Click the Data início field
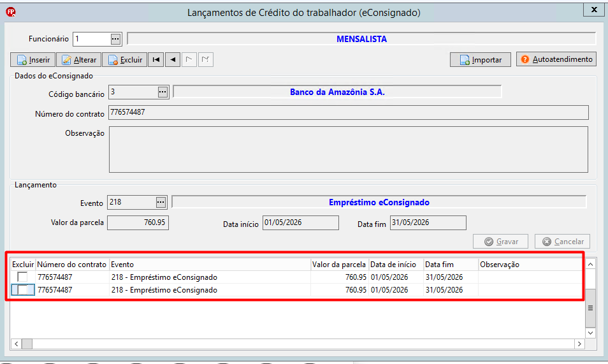 (x=301, y=222)
